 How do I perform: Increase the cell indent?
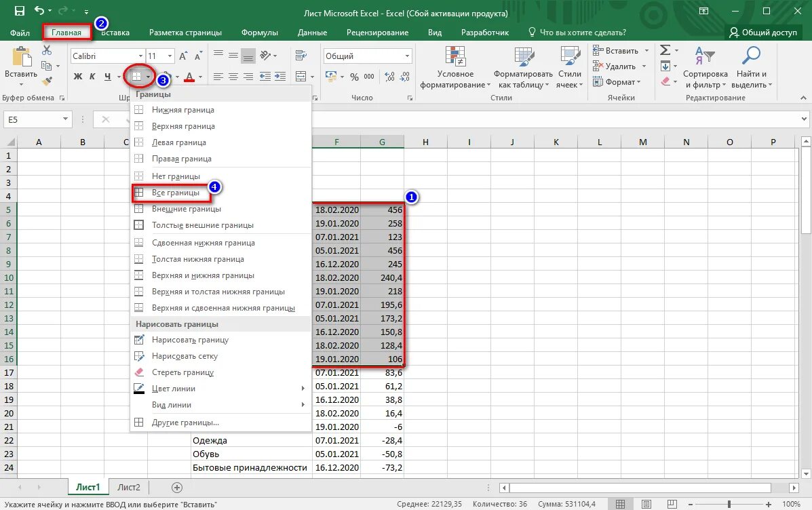coord(280,77)
